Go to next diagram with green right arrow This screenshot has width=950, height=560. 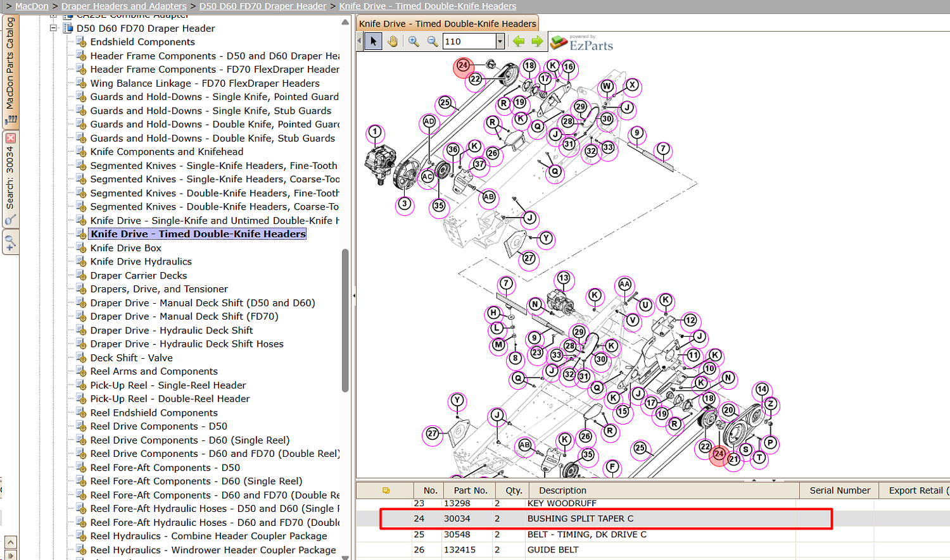click(x=537, y=42)
